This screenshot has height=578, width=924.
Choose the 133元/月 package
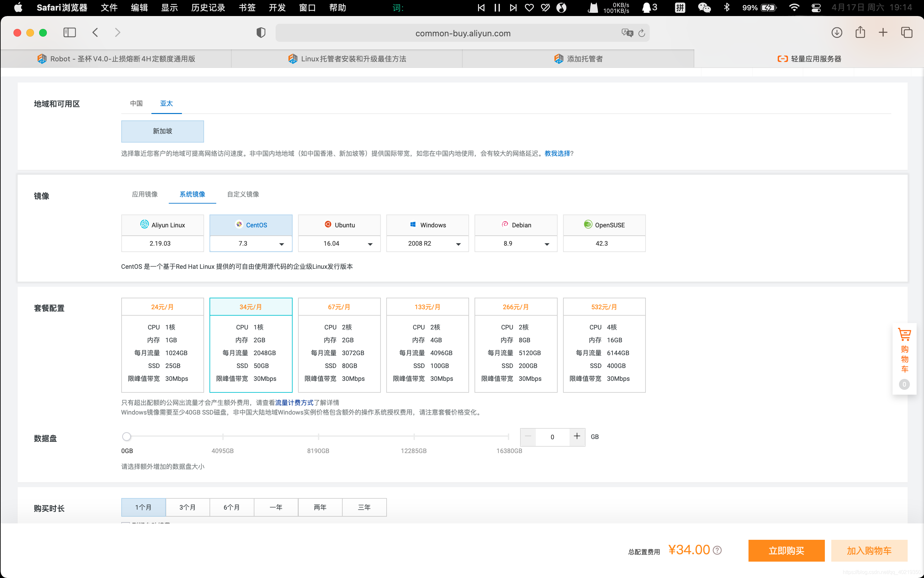pyautogui.click(x=428, y=345)
